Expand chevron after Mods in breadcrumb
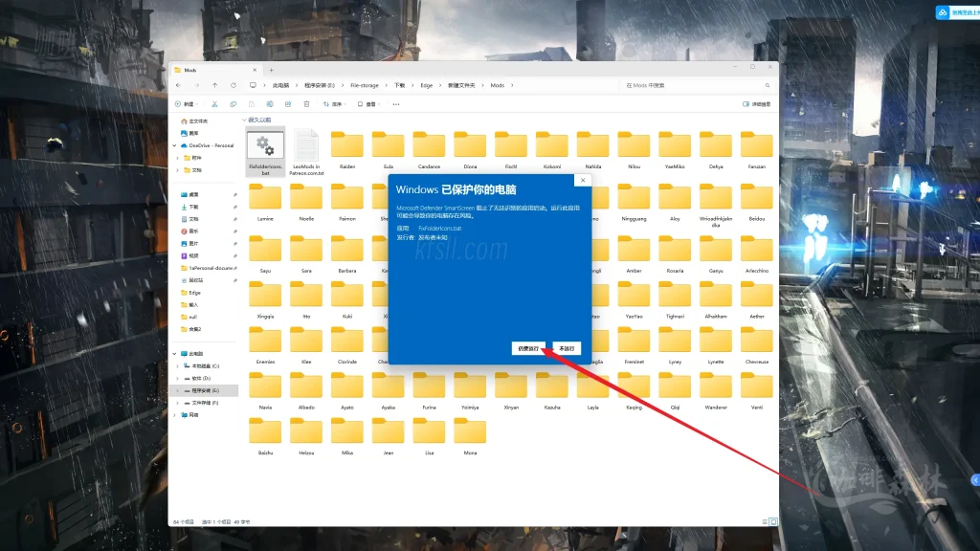This screenshot has width=980, height=551. click(512, 85)
